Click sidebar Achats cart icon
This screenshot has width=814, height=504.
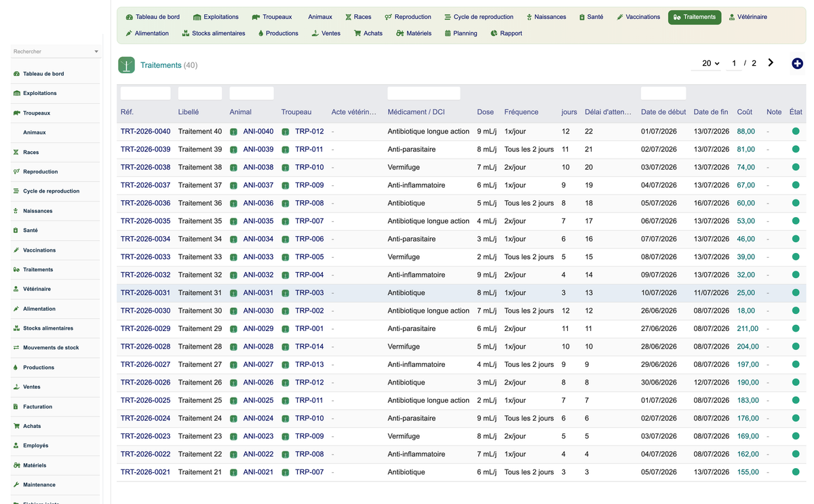16,426
